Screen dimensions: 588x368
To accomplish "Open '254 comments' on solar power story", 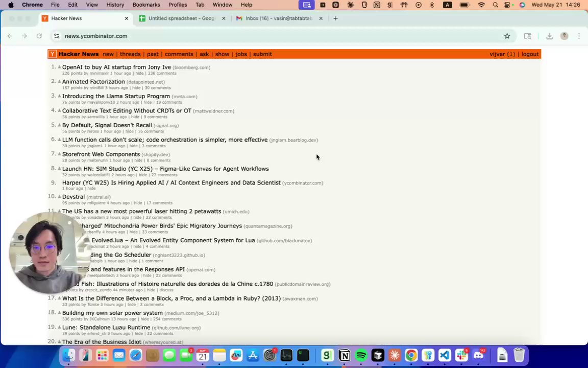I will [167, 319].
